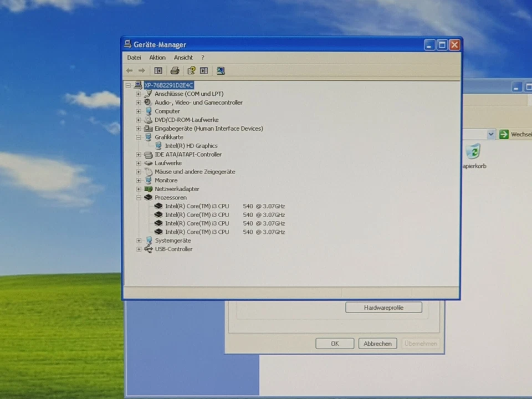
Task: Select the Netzwerkadapter label
Action: 177,188
